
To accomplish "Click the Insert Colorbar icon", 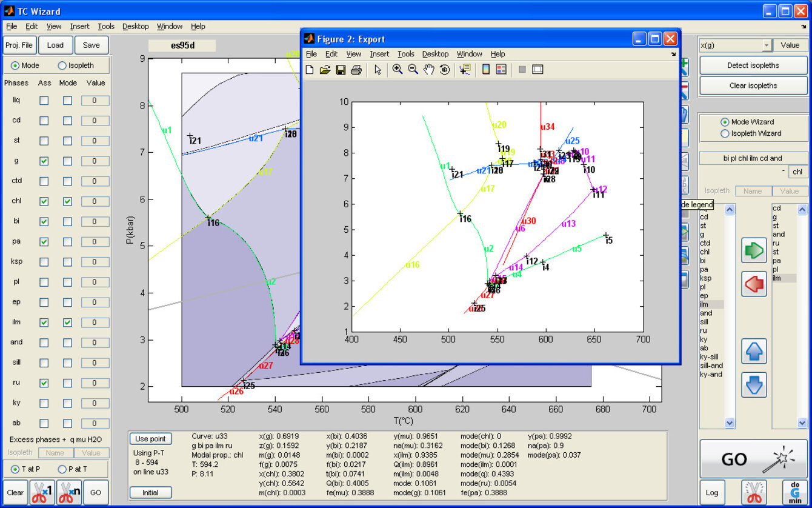I will (x=485, y=70).
